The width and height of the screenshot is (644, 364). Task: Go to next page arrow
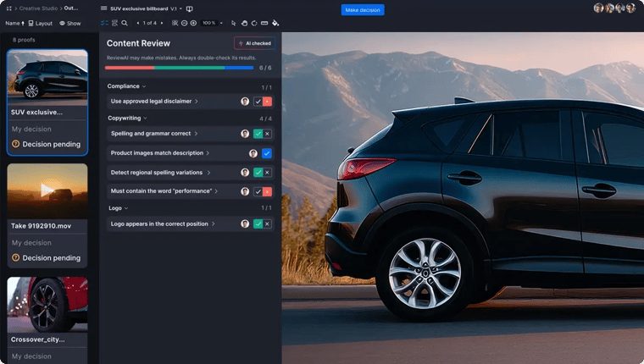coord(162,23)
